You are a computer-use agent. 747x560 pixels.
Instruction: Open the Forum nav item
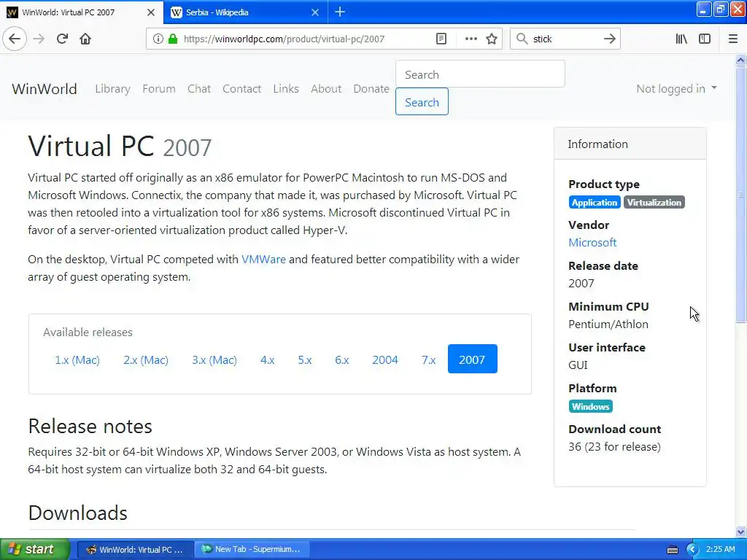[x=158, y=89]
